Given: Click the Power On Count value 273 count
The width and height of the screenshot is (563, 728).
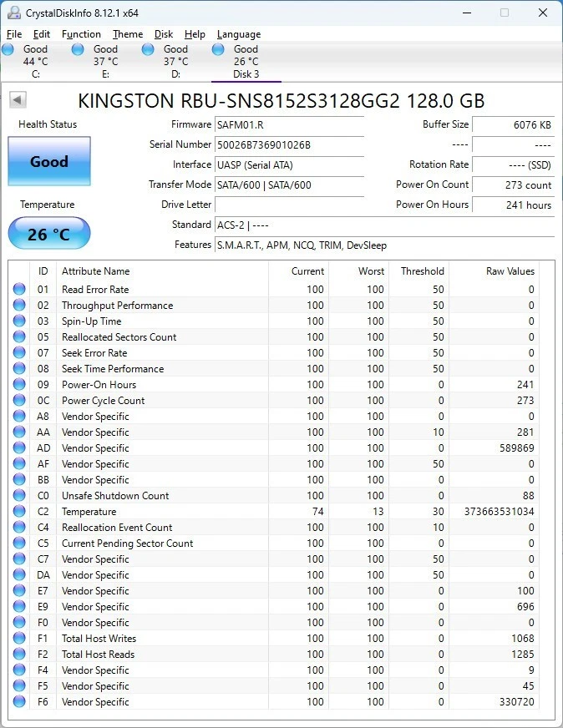Looking at the screenshot, I should (x=513, y=185).
